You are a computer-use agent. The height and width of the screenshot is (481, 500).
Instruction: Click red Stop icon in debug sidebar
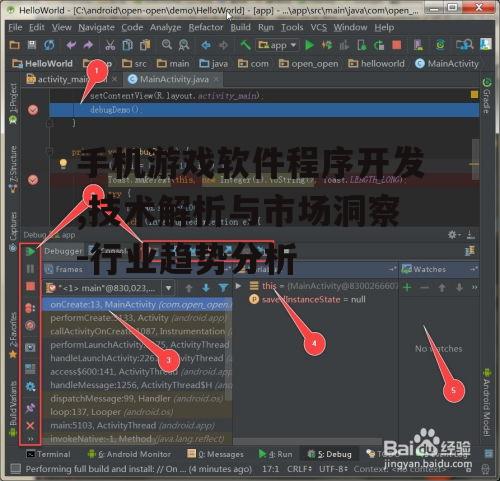coord(30,286)
